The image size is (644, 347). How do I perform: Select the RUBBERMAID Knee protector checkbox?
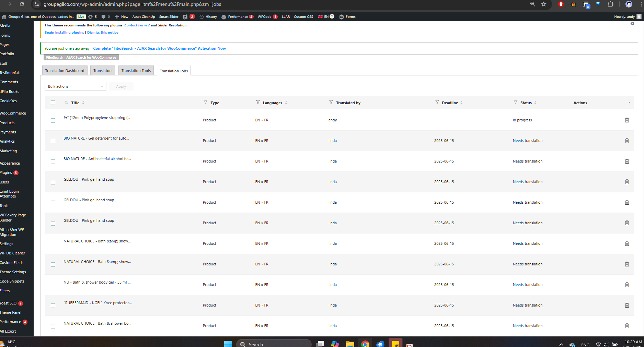pos(53,306)
